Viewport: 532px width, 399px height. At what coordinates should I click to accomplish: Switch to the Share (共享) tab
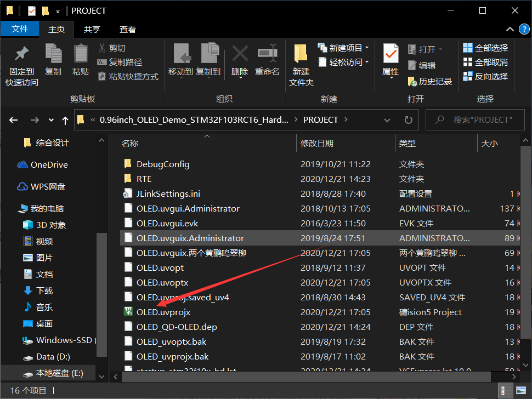point(92,30)
